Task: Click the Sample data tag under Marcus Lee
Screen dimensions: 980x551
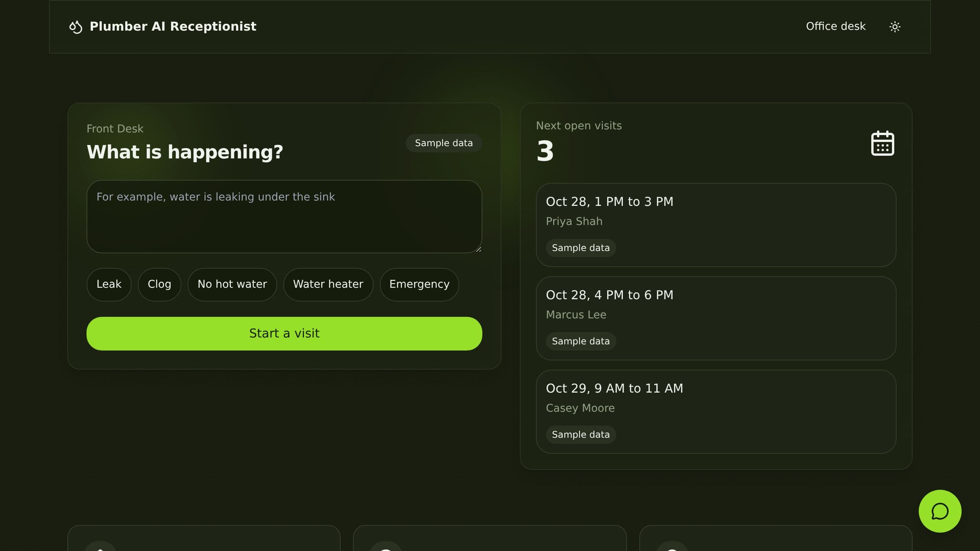Action: pyautogui.click(x=581, y=341)
